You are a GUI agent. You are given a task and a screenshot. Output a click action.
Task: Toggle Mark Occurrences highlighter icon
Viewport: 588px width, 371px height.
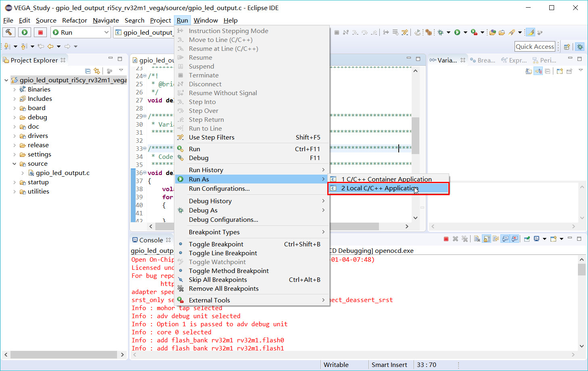pos(530,32)
